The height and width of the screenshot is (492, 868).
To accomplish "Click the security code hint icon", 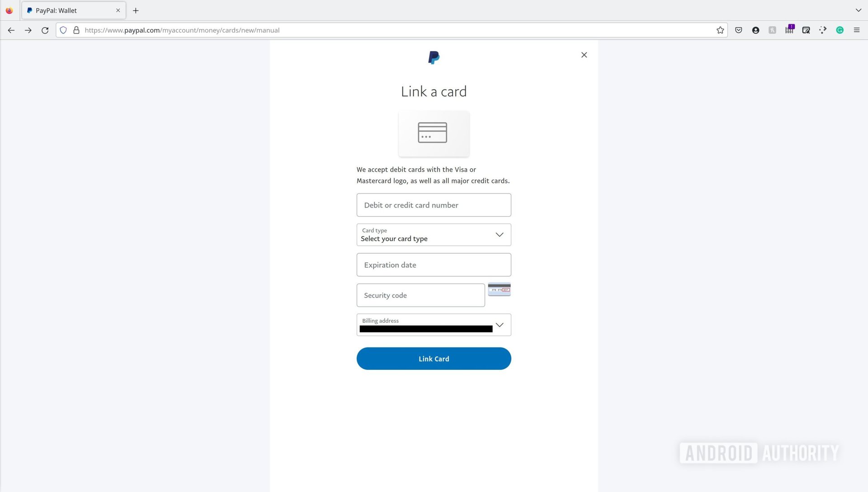I will click(x=499, y=289).
